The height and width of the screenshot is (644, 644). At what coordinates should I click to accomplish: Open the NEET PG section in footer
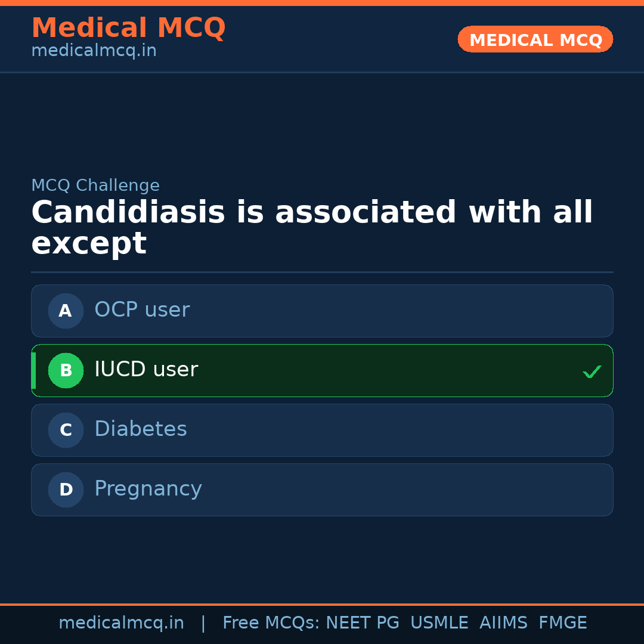click(x=362, y=622)
